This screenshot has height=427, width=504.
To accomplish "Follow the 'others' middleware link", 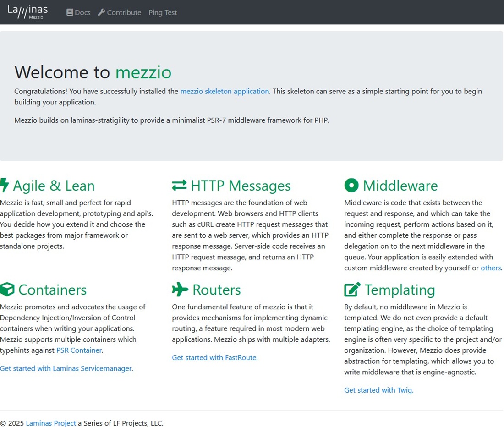I will (491, 268).
